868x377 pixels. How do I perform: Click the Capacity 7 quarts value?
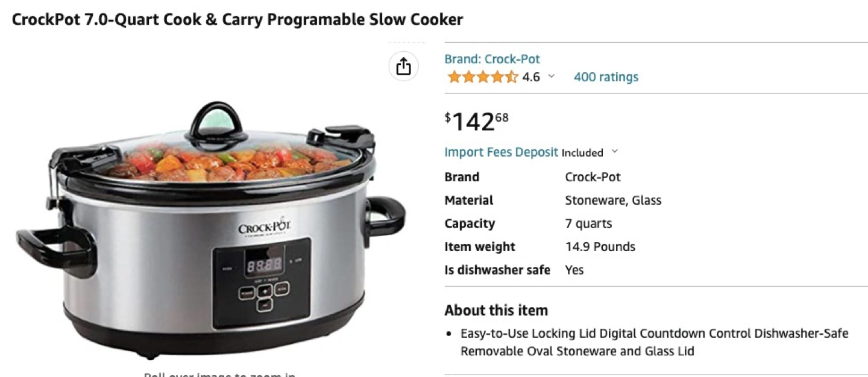588,223
